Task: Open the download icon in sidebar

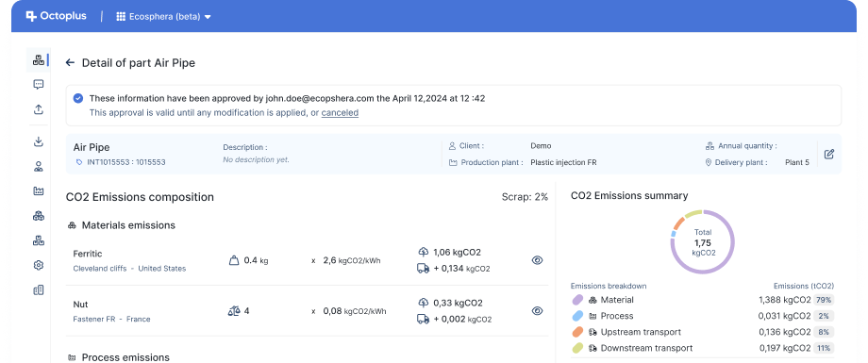Action: pos(38,141)
